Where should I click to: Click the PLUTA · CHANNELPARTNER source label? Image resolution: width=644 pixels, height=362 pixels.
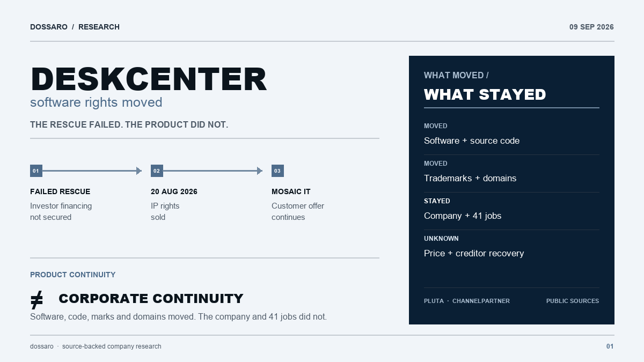(x=467, y=301)
